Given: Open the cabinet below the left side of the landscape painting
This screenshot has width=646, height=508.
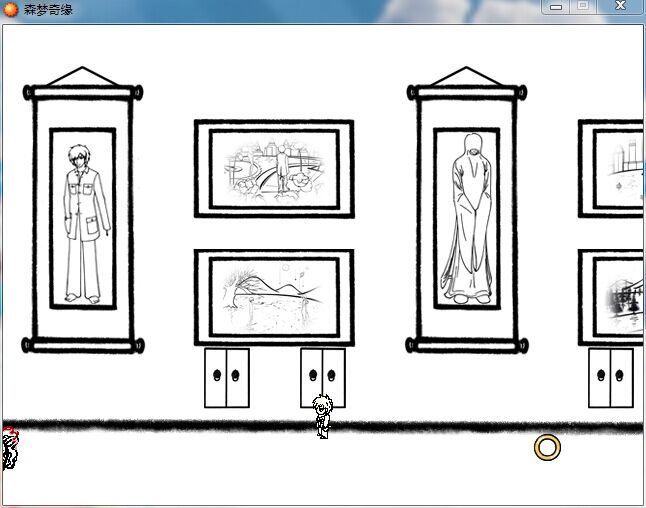Looking at the screenshot, I should pyautogui.click(x=227, y=378).
